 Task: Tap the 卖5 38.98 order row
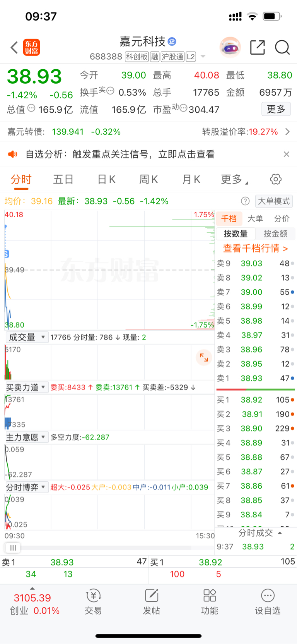[x=256, y=321]
